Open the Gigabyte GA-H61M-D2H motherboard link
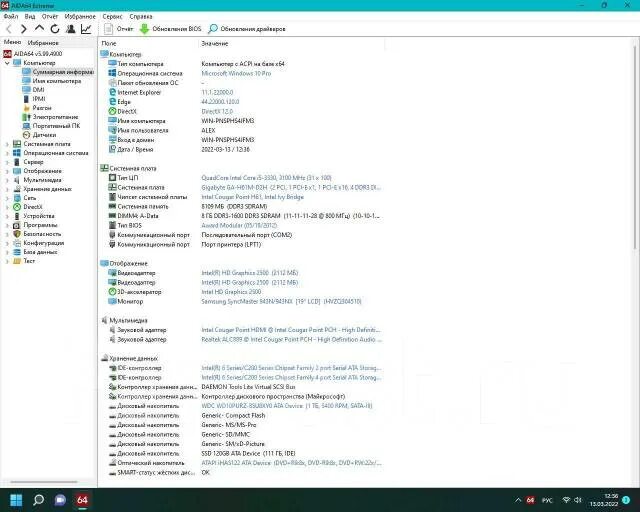The image size is (640, 512). pyautogui.click(x=291, y=187)
